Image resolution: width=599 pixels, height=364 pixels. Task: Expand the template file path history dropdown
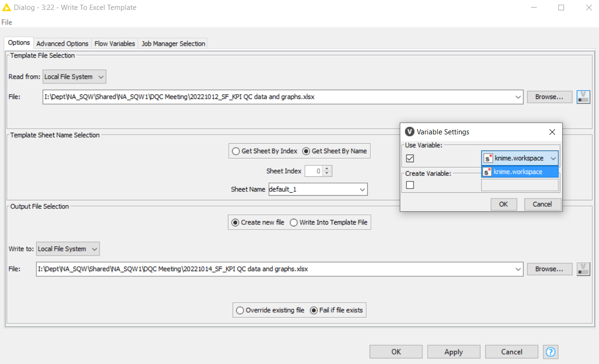click(519, 97)
